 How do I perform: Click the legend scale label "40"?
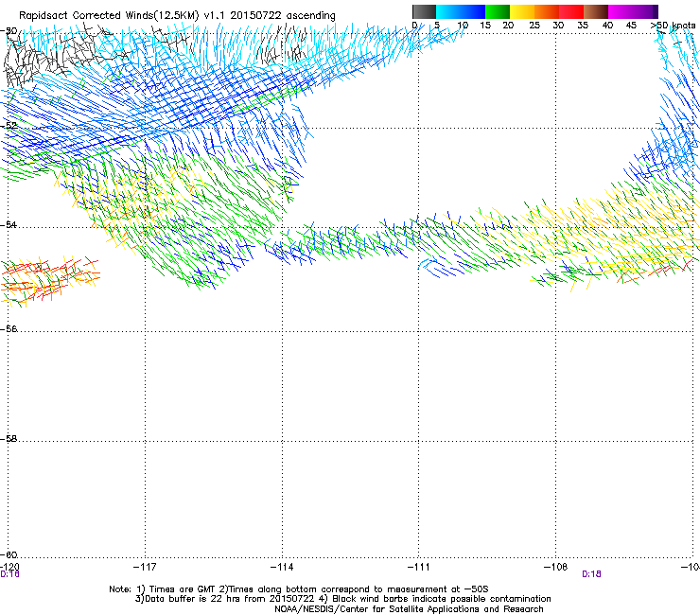[607, 26]
